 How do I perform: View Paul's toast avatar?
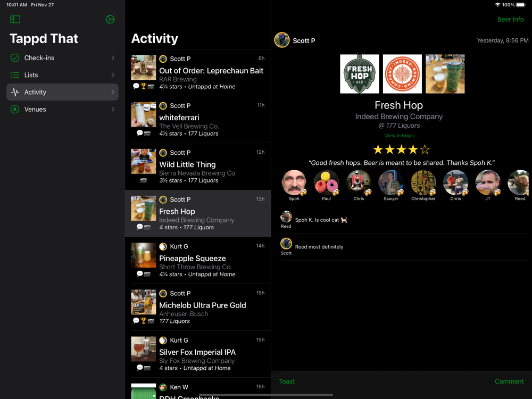click(x=326, y=183)
